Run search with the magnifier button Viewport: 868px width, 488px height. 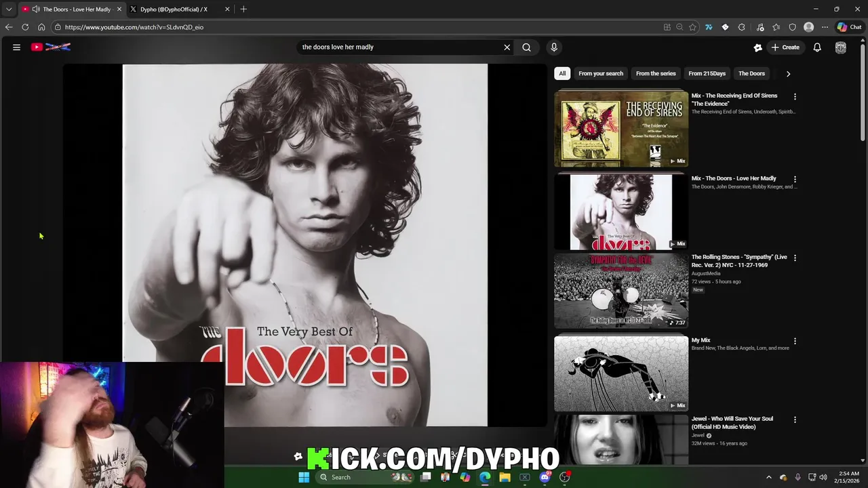pos(526,47)
